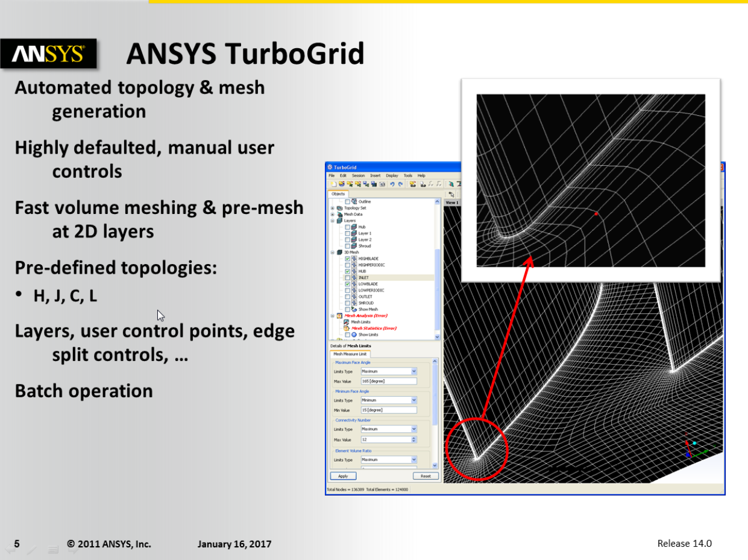Select the Mesh Measure Limit tab
748x560 pixels.
click(x=350, y=354)
